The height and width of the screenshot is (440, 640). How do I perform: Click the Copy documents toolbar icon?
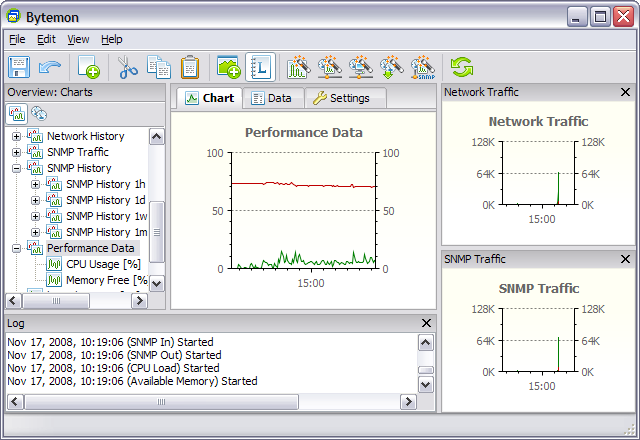click(x=158, y=67)
